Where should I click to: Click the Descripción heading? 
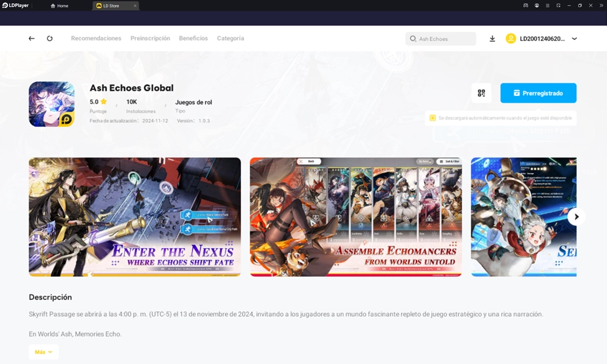coord(50,297)
